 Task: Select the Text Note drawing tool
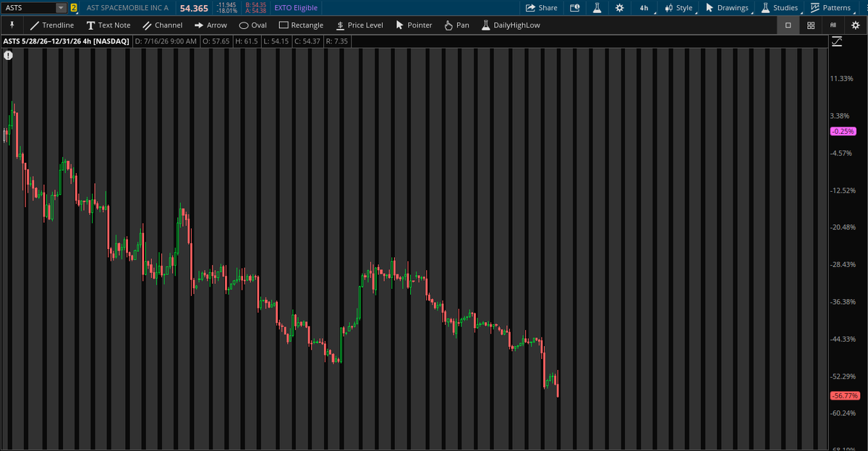pos(108,25)
